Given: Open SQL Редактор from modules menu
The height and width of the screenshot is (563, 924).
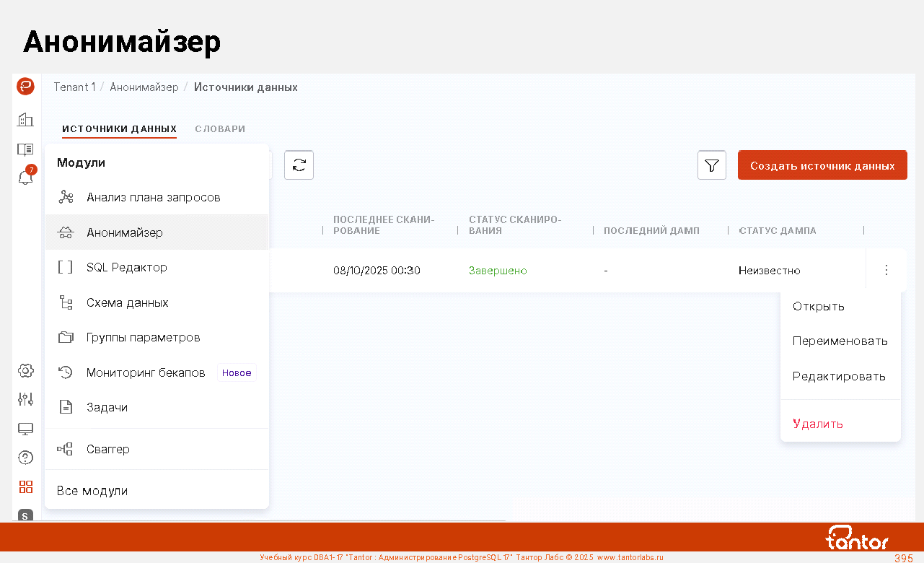Looking at the screenshot, I should [126, 267].
